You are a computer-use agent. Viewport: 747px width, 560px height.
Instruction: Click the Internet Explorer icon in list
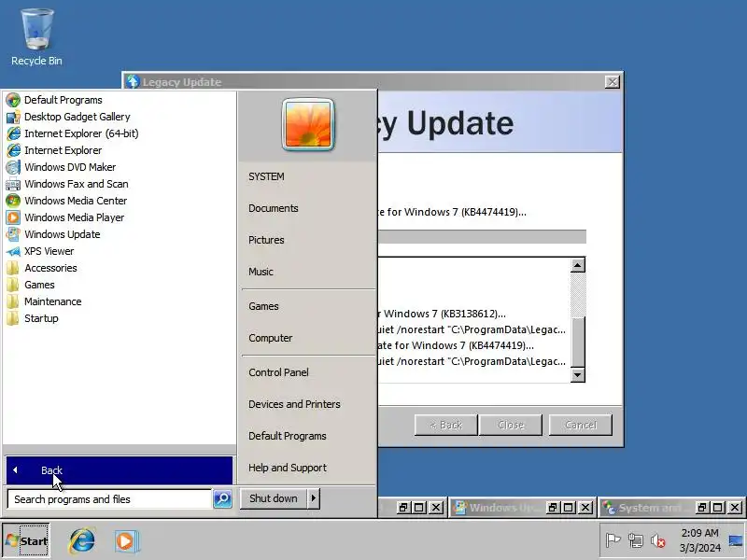point(13,150)
